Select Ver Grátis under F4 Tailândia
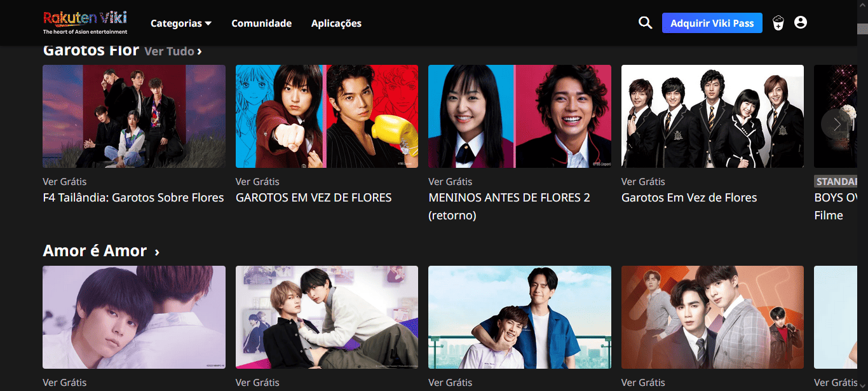Image resolution: width=868 pixels, height=391 pixels. point(65,181)
